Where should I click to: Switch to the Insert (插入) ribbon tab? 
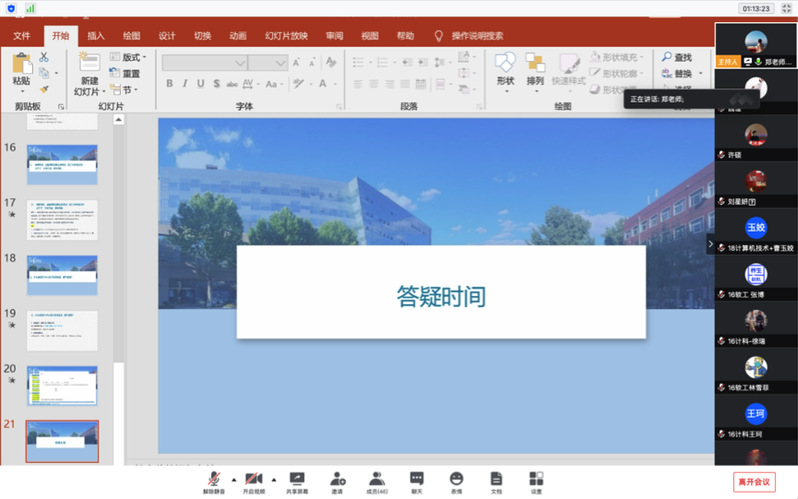[96, 36]
